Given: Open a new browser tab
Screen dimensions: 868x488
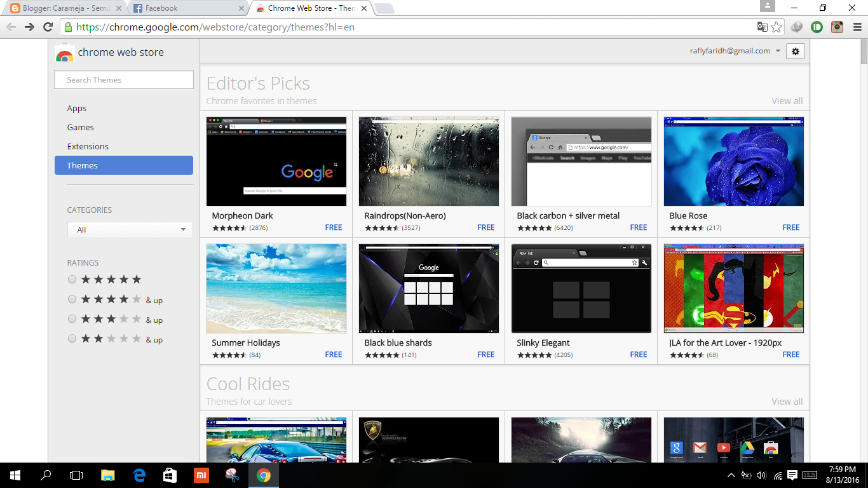Looking at the screenshot, I should pyautogui.click(x=384, y=8).
